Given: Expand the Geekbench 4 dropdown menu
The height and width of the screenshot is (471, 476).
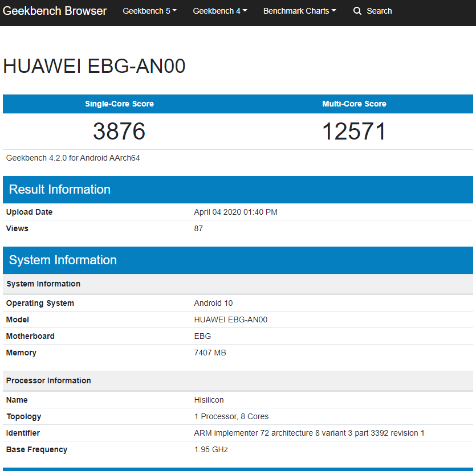Looking at the screenshot, I should click(220, 11).
